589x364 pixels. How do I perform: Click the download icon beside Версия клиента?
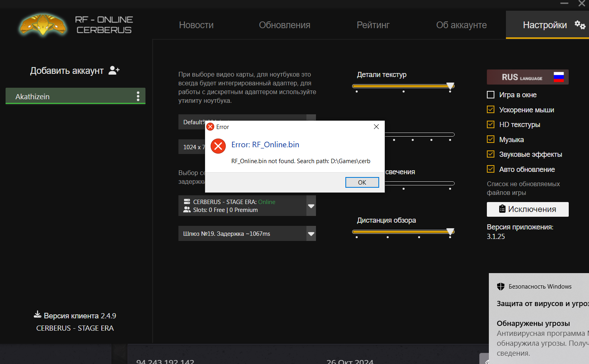pos(37,315)
